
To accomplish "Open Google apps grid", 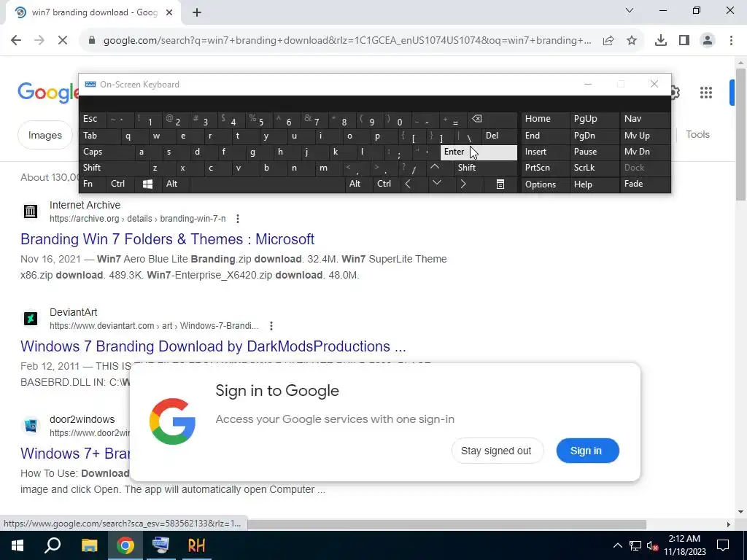I will click(706, 93).
